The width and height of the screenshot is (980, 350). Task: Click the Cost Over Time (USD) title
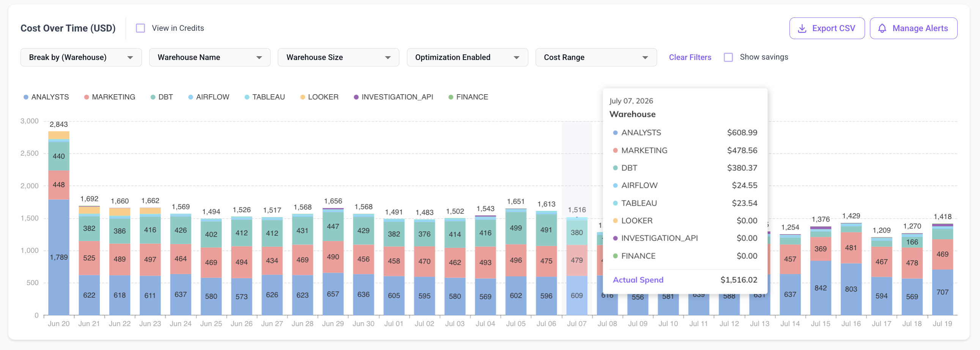click(68, 28)
